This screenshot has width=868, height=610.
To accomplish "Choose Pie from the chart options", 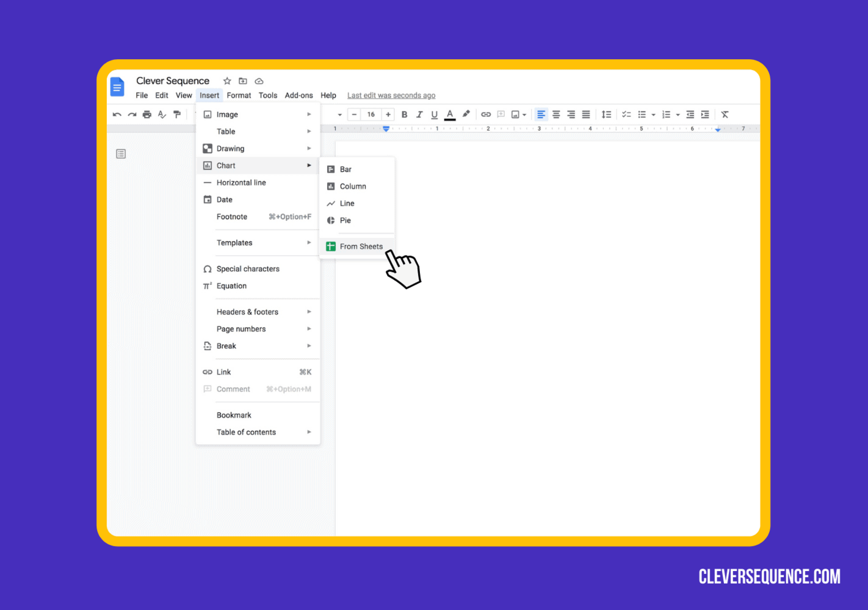I will [x=345, y=220].
